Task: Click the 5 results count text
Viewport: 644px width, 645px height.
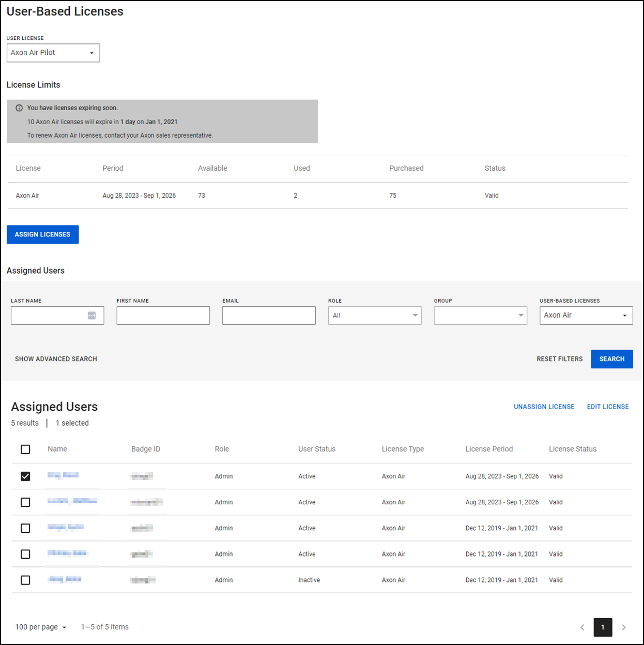Action: (x=25, y=423)
